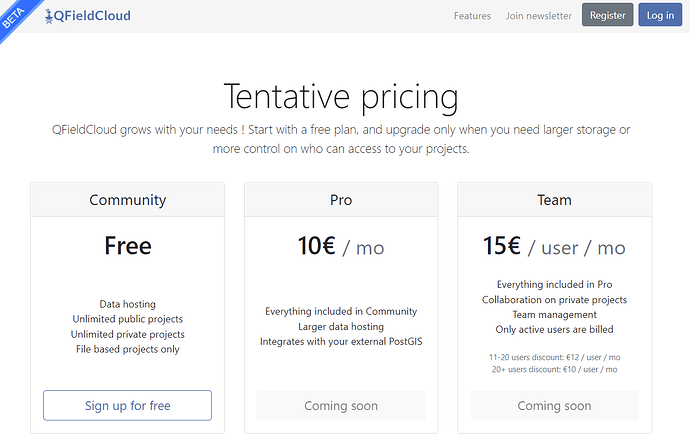
Task: Click Coming soon button in Team plan
Action: 554,405
